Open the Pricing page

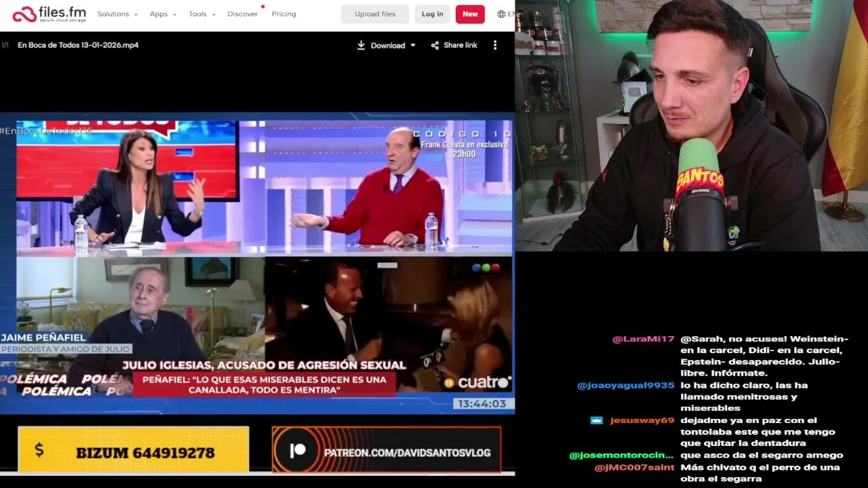point(283,14)
